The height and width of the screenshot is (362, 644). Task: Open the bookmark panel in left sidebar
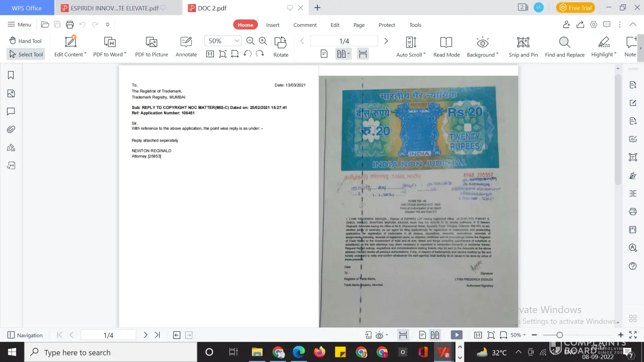pos(11,75)
